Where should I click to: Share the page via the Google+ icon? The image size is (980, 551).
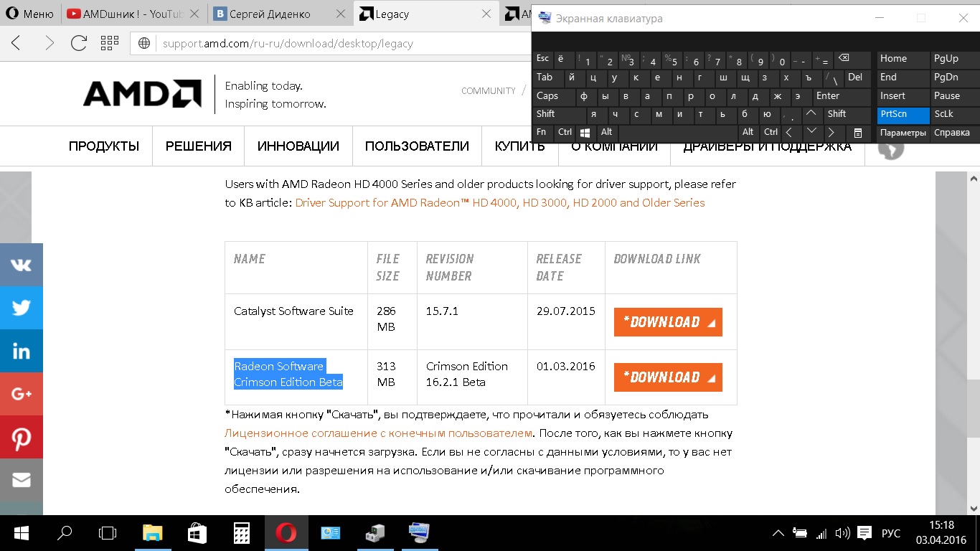22,394
